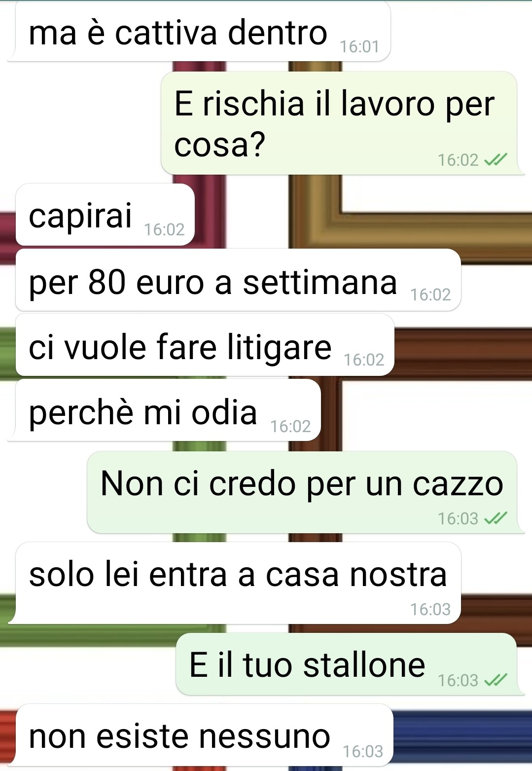Tap the 'Non ci credo per un cazzo' message
This screenshot has height=771, width=532.
pos(305,492)
